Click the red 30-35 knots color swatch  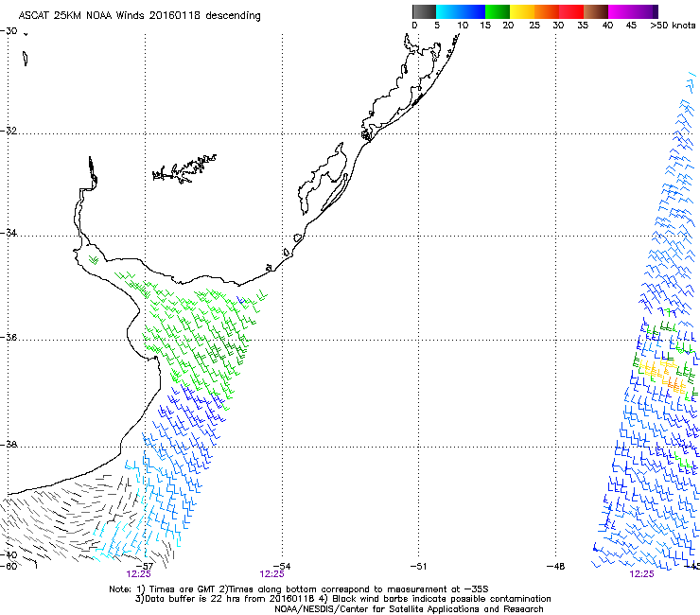coord(571,11)
